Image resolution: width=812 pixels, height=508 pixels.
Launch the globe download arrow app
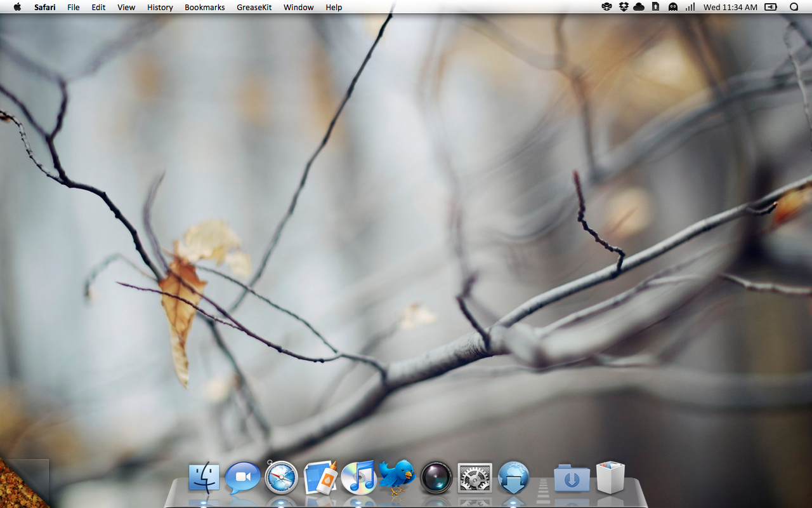tap(513, 478)
